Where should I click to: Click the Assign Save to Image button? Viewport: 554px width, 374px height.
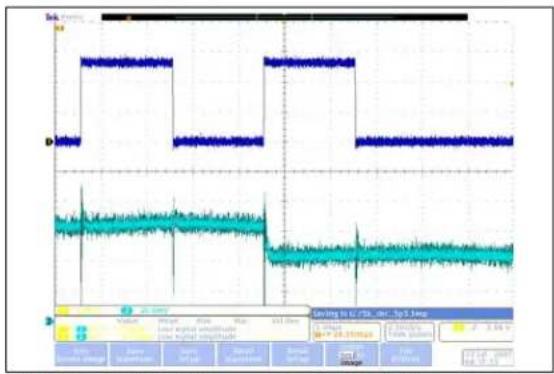pos(352,354)
